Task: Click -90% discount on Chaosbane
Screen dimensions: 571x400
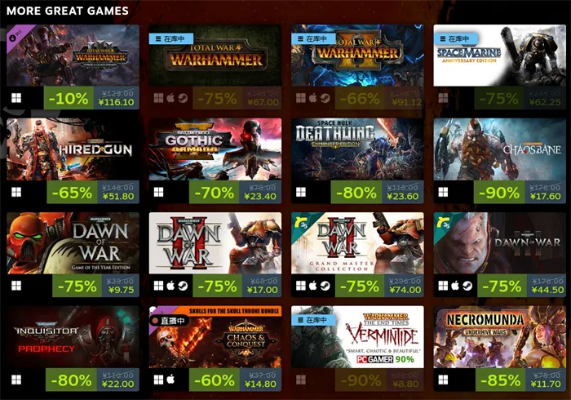Action: point(499,192)
